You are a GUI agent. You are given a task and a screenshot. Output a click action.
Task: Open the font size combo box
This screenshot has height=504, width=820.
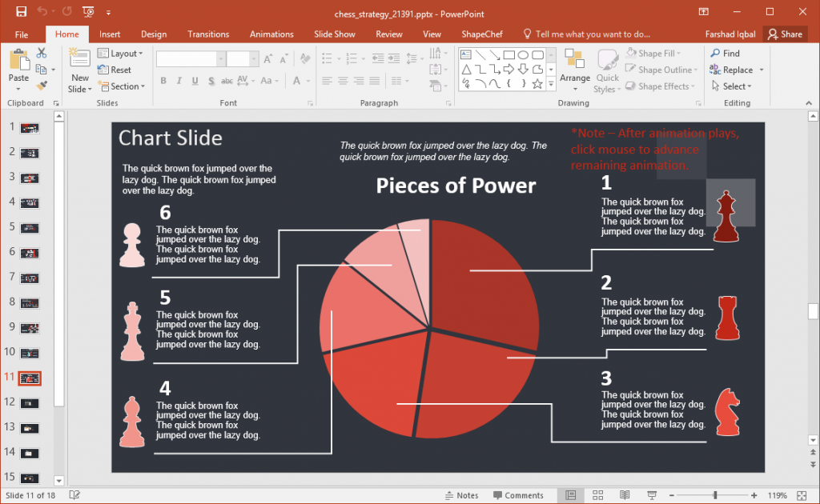[242, 58]
